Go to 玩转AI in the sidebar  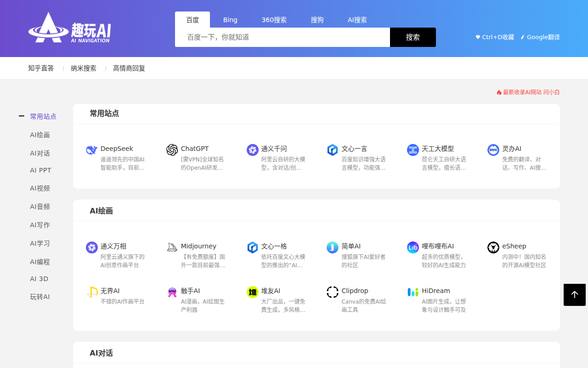40,297
